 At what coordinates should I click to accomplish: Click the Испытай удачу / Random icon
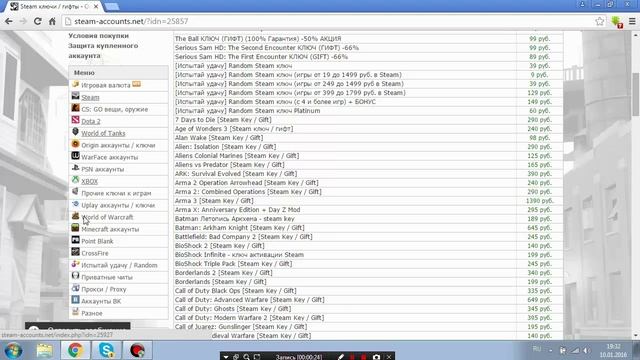[x=75, y=264]
